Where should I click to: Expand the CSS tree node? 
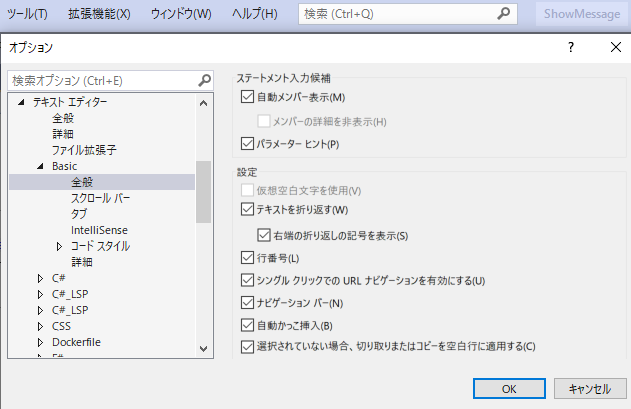pyautogui.click(x=40, y=326)
